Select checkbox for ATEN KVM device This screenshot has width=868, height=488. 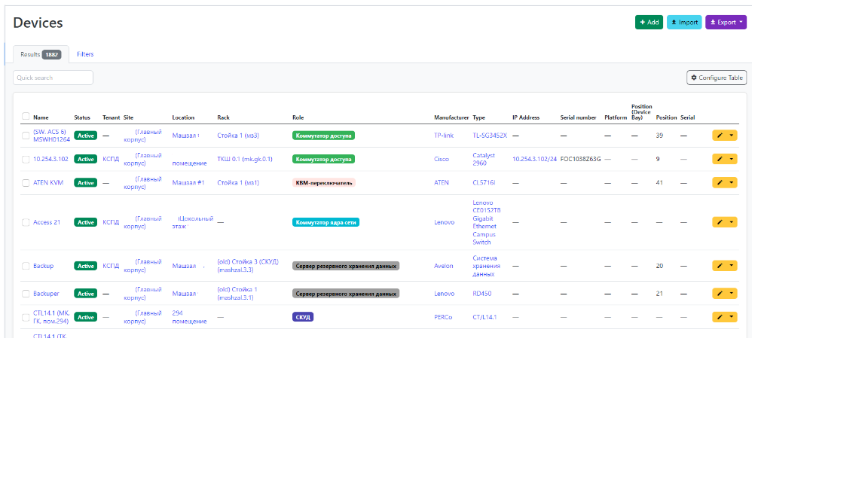point(26,182)
